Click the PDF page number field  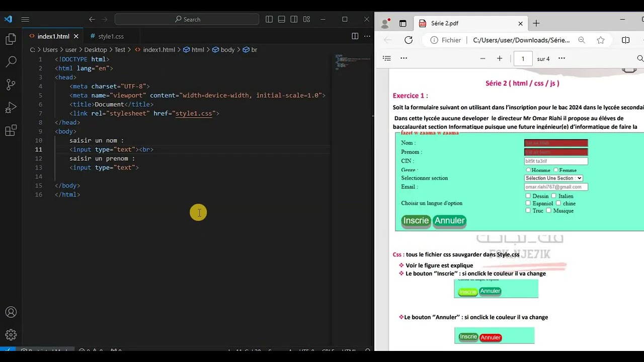click(x=523, y=58)
